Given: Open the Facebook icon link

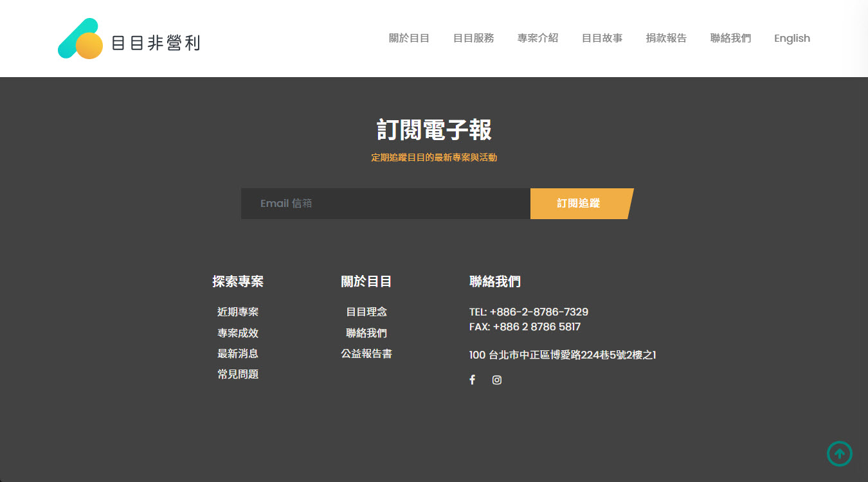Looking at the screenshot, I should pos(472,380).
